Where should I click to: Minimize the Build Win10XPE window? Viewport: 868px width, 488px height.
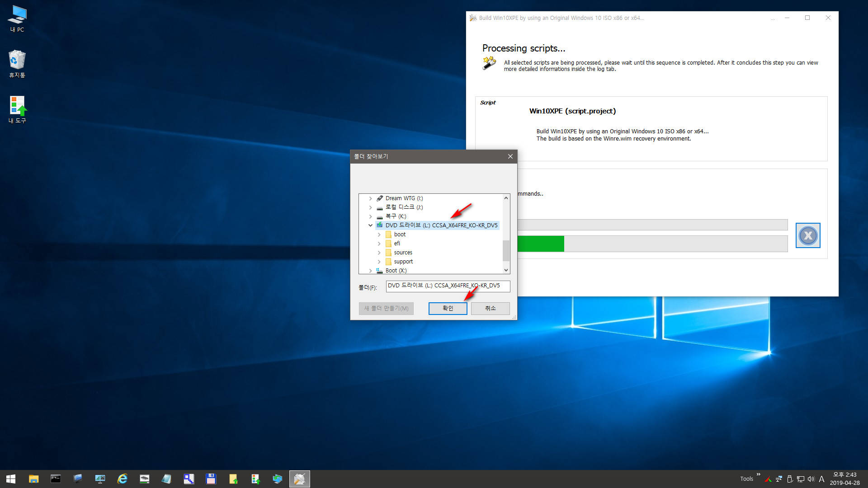tap(787, 18)
